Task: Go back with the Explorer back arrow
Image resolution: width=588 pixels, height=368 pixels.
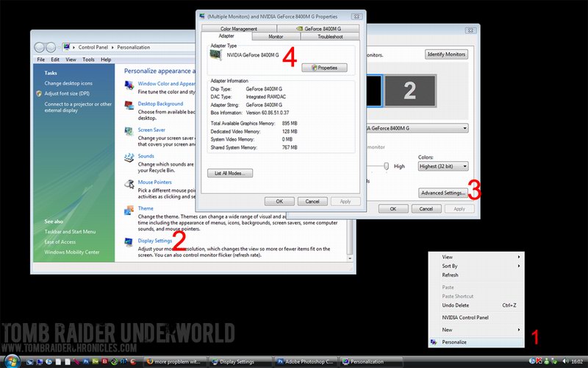Action: (x=39, y=47)
